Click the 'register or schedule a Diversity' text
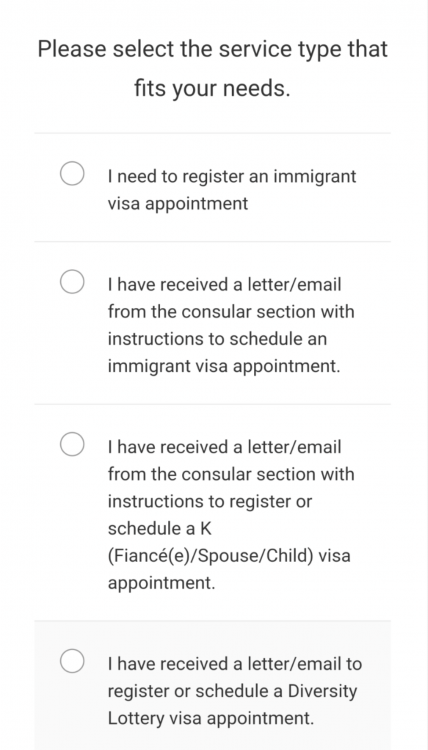 tap(232, 692)
